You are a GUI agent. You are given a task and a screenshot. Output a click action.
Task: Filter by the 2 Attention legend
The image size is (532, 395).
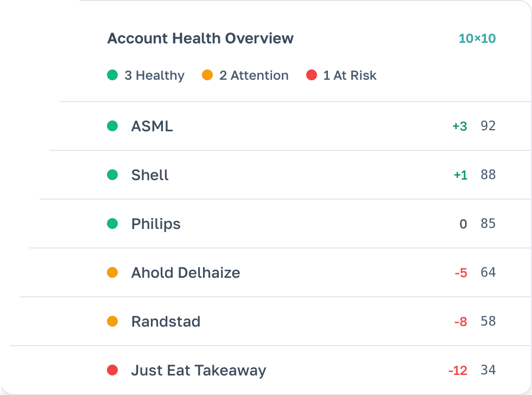click(x=245, y=75)
